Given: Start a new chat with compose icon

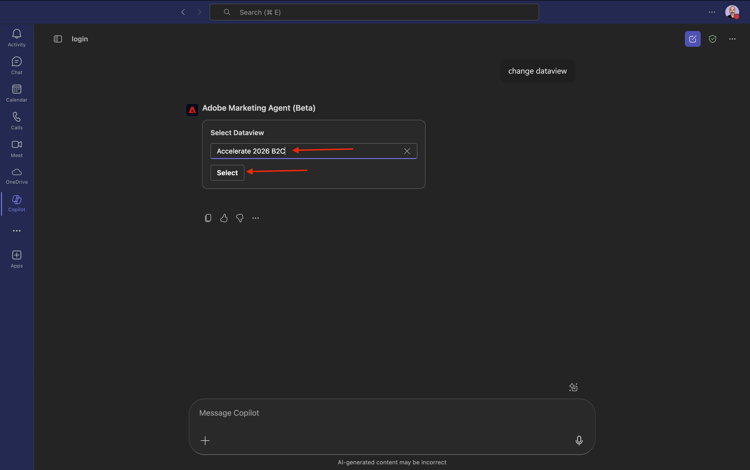Looking at the screenshot, I should tap(693, 39).
